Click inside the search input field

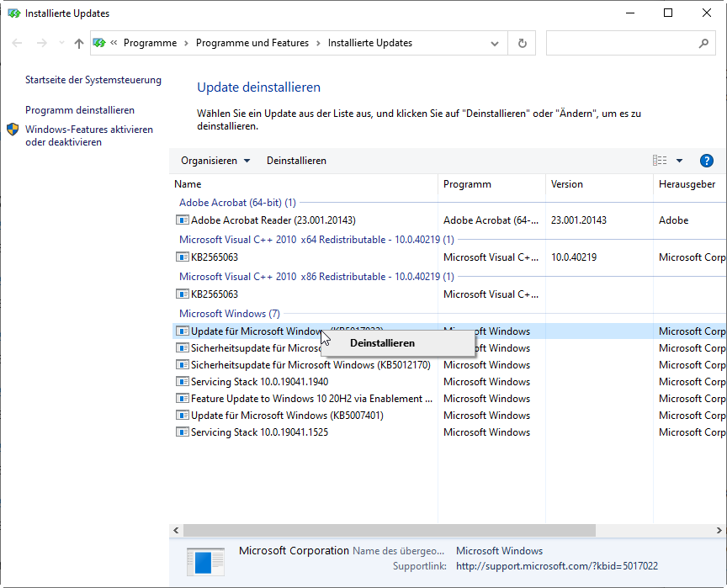[x=621, y=43]
